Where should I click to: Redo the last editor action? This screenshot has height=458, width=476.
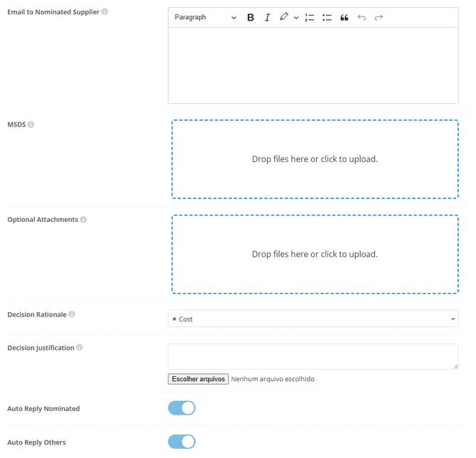pyautogui.click(x=379, y=17)
